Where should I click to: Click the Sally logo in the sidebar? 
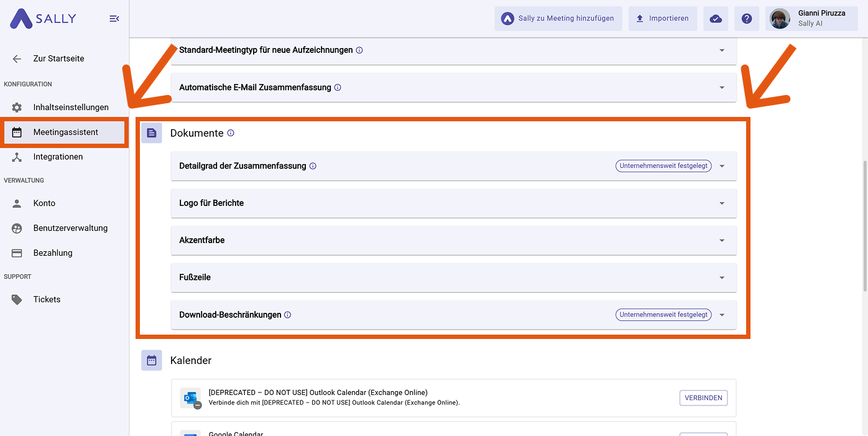tap(43, 19)
